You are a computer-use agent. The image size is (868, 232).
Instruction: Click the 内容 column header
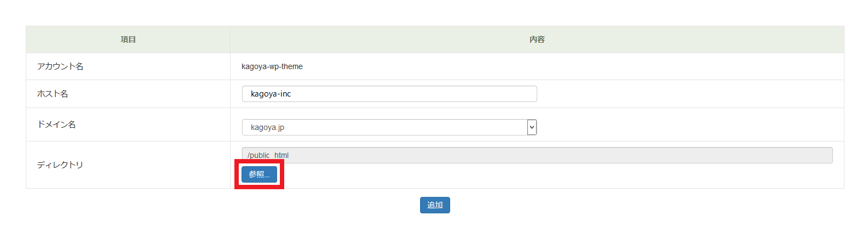point(537,39)
